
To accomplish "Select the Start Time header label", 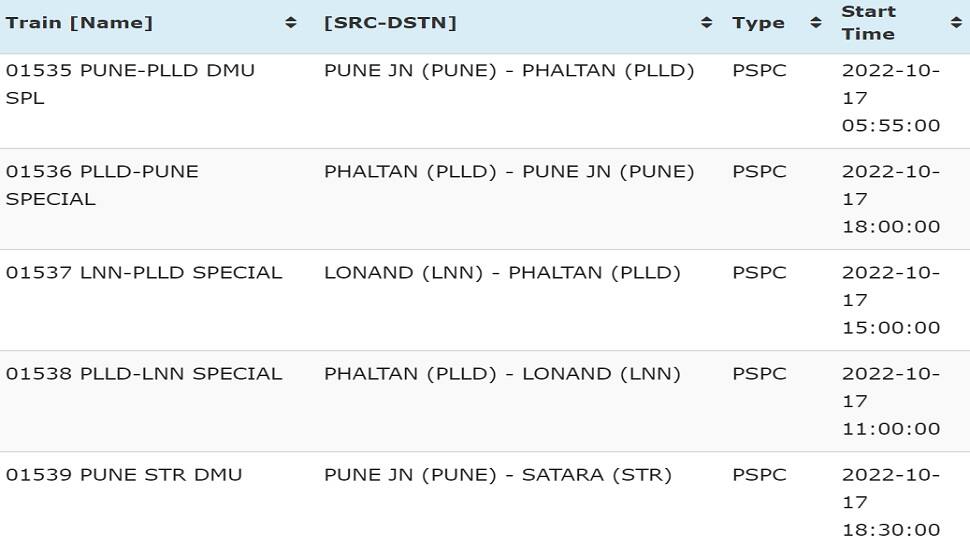I will tap(868, 23).
